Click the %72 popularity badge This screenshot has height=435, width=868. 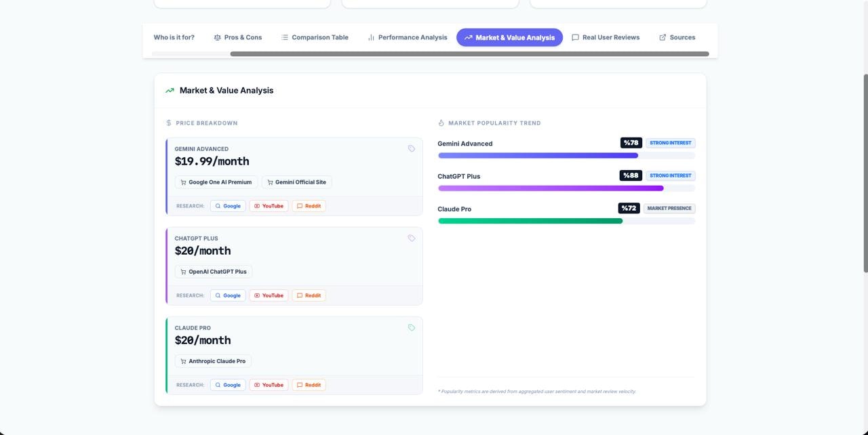click(629, 208)
